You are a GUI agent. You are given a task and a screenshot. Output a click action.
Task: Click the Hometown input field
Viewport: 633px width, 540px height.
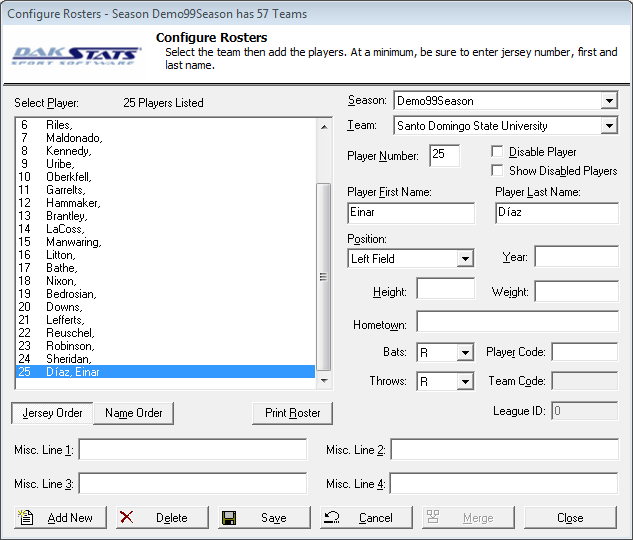[517, 322]
